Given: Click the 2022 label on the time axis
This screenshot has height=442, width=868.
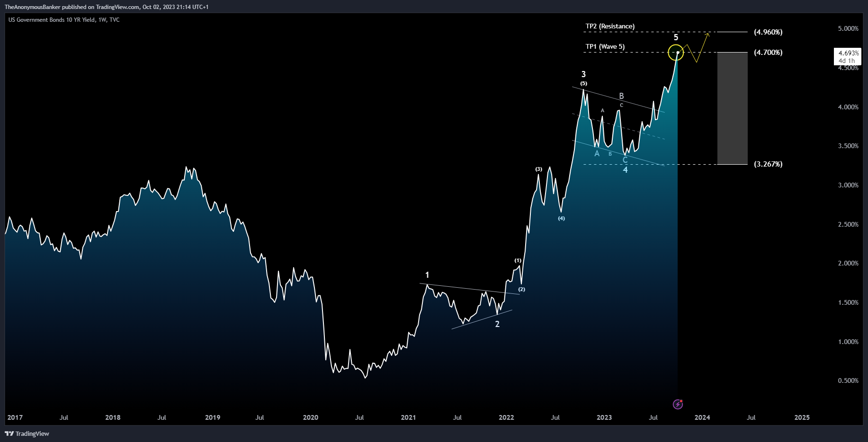Looking at the screenshot, I should coord(506,417).
